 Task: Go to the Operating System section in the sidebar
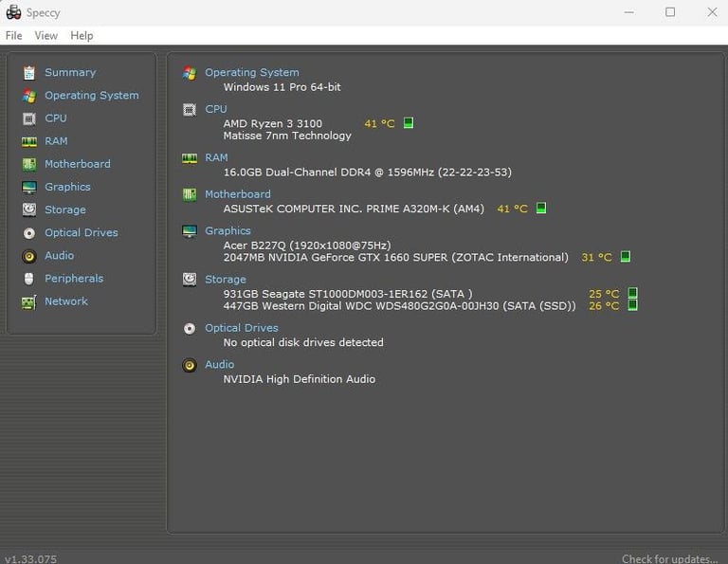[x=91, y=95]
